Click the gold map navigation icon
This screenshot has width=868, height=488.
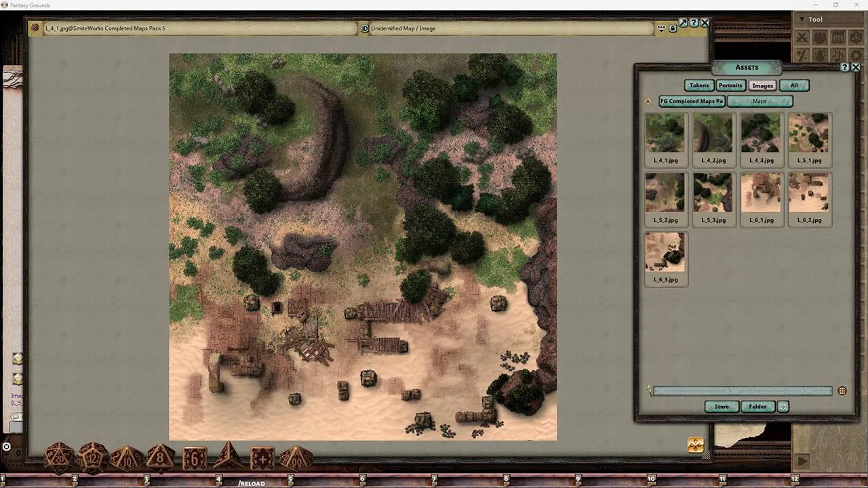pyautogui.click(x=695, y=445)
